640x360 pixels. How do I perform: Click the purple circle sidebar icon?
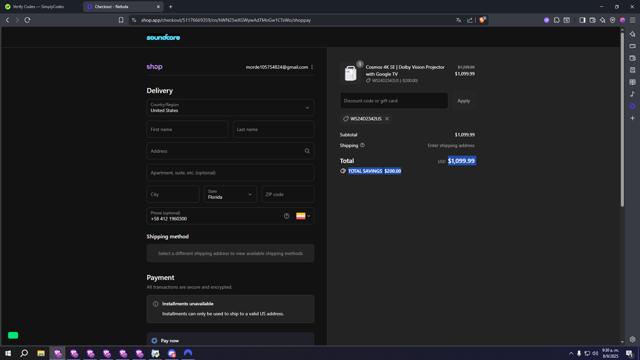pyautogui.click(x=633, y=106)
